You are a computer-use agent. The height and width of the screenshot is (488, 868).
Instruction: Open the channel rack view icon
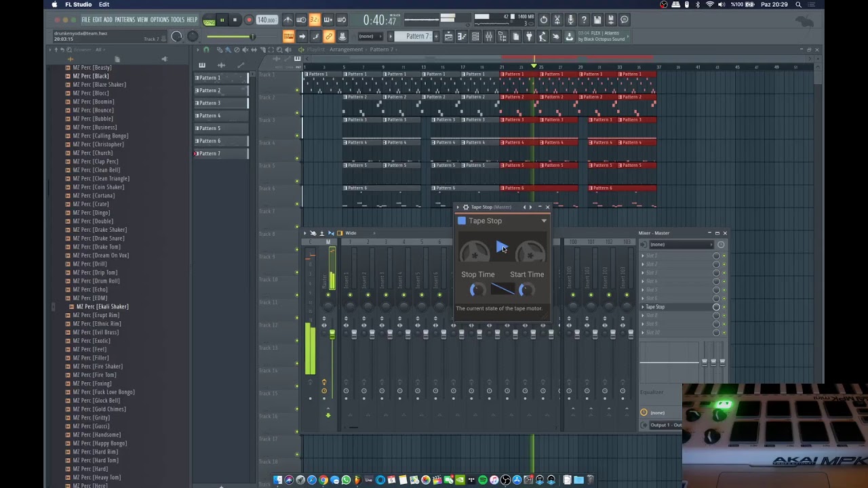475,37
